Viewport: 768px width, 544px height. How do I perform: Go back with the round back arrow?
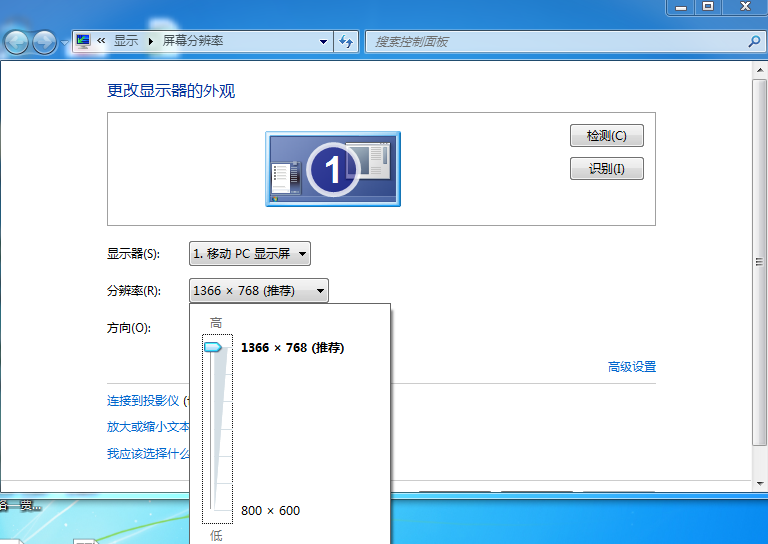[17, 43]
